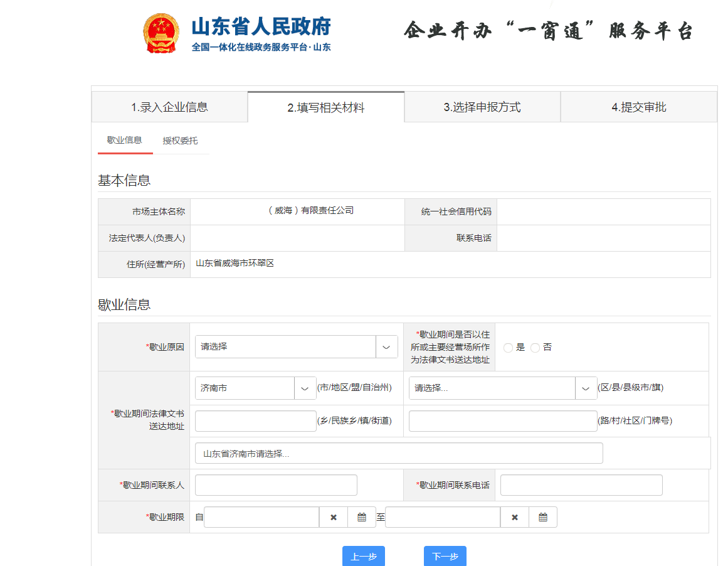Clear the closure start date
The image size is (728, 566).
[334, 517]
